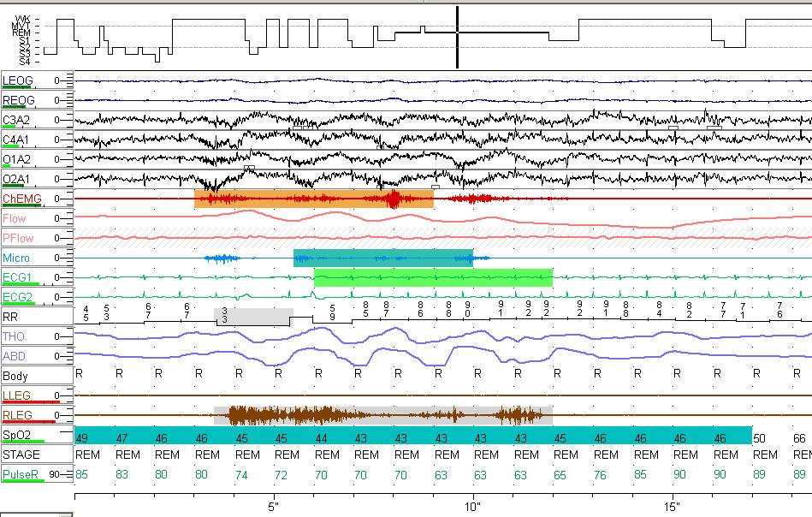Click the 10" tick label on time axis
This screenshot has width=812, height=517.
[472, 507]
